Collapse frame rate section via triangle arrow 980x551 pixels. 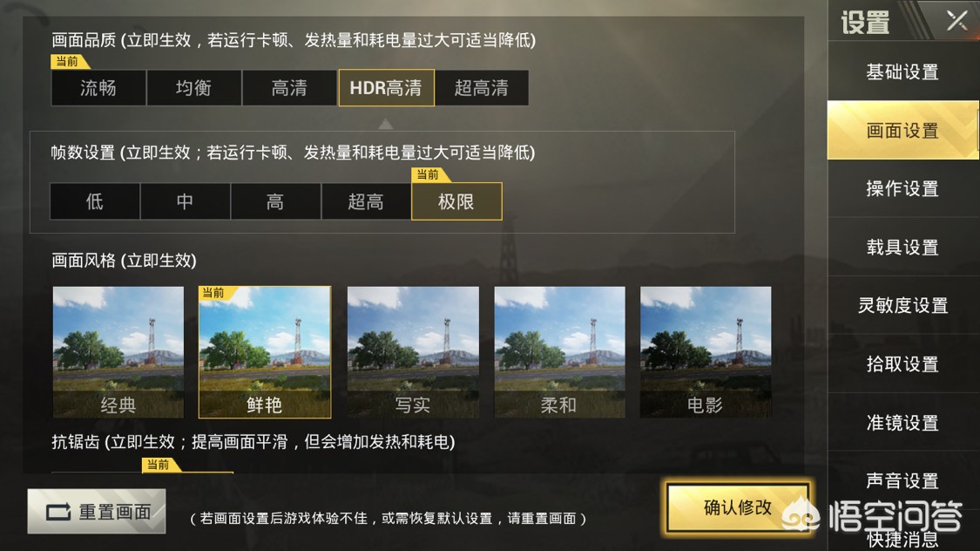(x=386, y=124)
